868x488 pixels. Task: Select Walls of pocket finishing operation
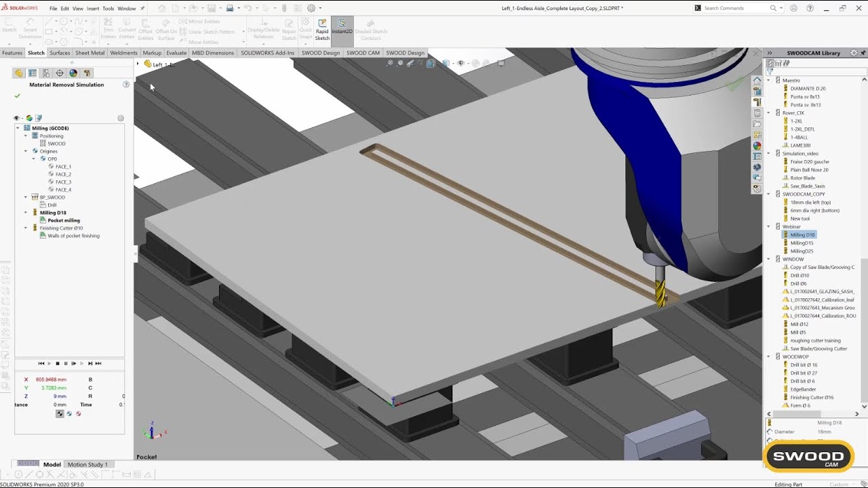[73, 236]
